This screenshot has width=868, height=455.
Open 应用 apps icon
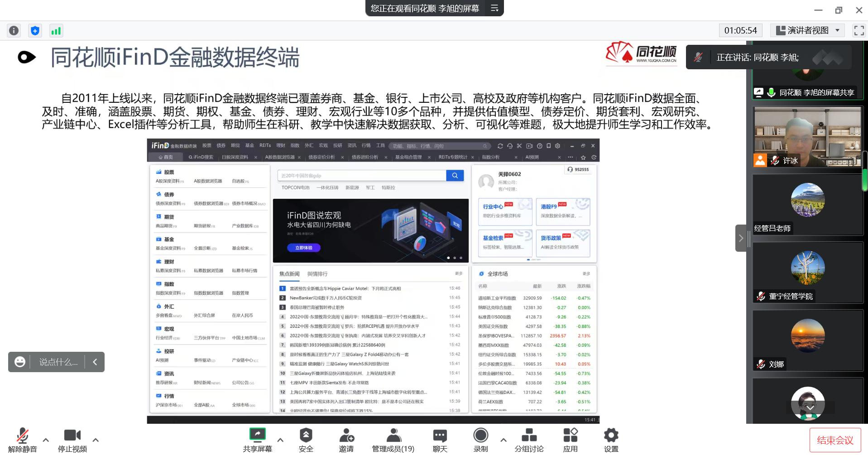pyautogui.click(x=571, y=440)
